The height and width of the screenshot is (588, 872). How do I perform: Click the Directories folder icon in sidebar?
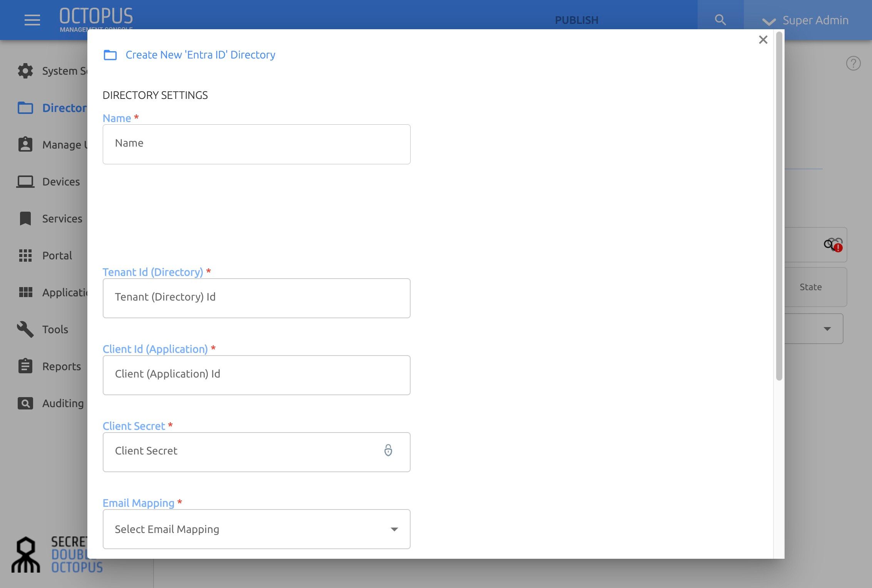coord(25,108)
